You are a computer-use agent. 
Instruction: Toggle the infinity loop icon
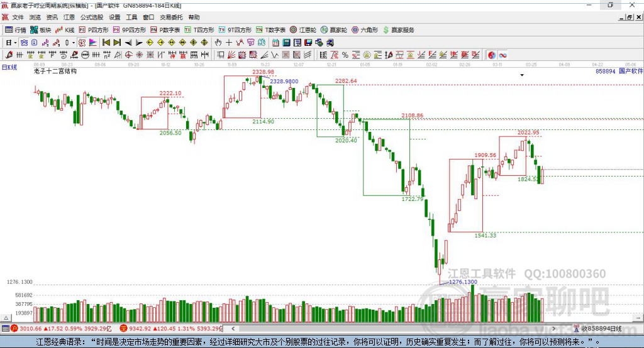502,55
